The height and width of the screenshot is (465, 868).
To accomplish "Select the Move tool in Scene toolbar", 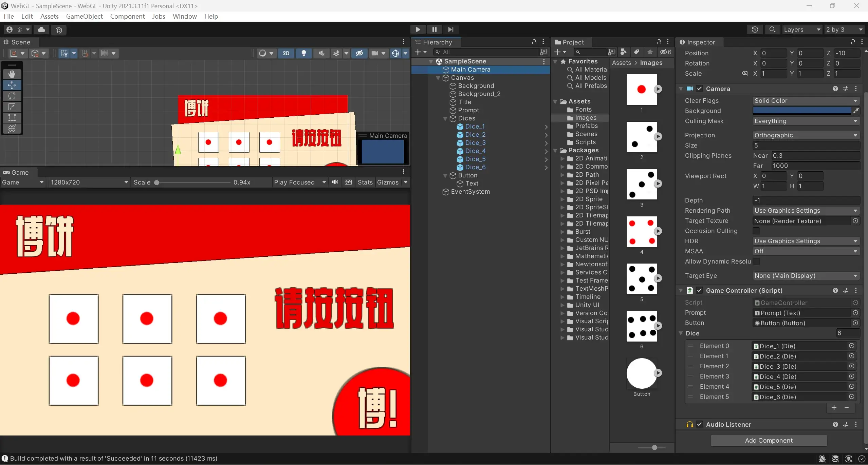I will pos(12,85).
